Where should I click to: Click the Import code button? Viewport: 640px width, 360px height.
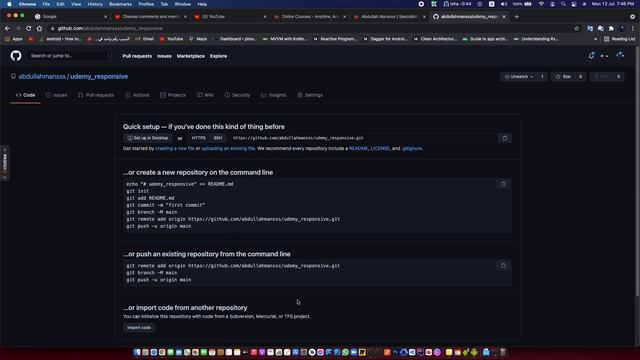[139, 328]
